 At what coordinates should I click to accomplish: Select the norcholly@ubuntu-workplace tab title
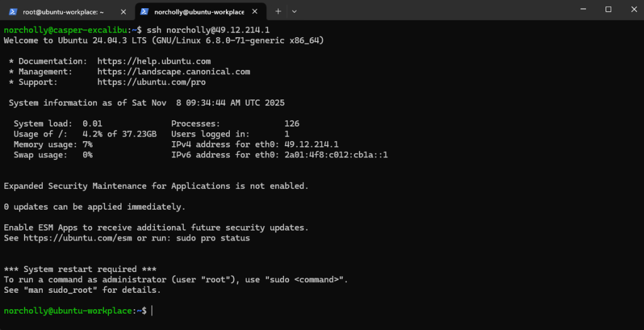coord(198,11)
